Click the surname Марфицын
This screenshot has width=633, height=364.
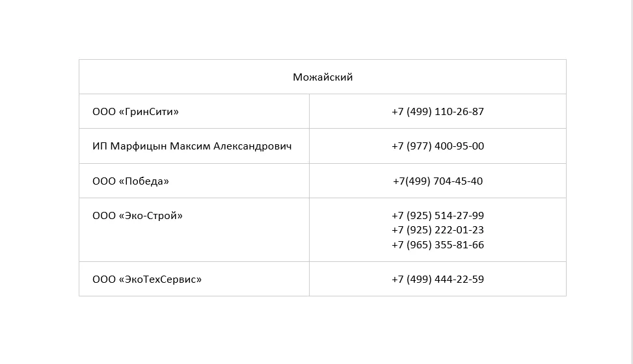(x=138, y=146)
